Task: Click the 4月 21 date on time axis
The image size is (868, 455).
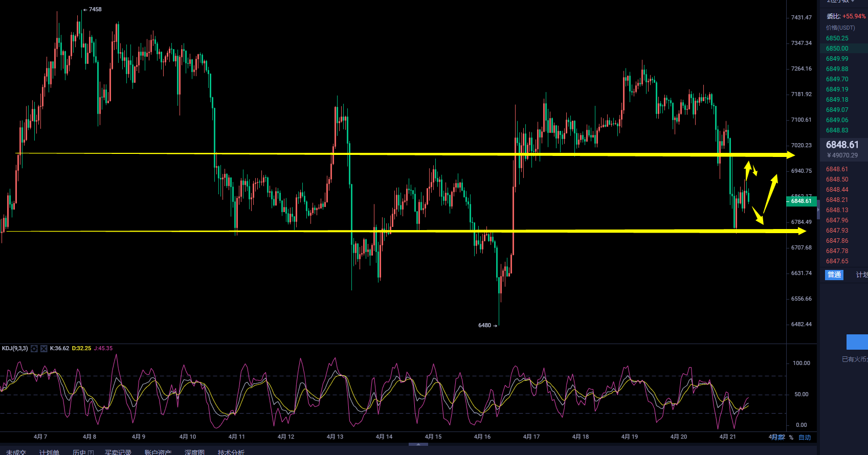Action: [x=728, y=437]
